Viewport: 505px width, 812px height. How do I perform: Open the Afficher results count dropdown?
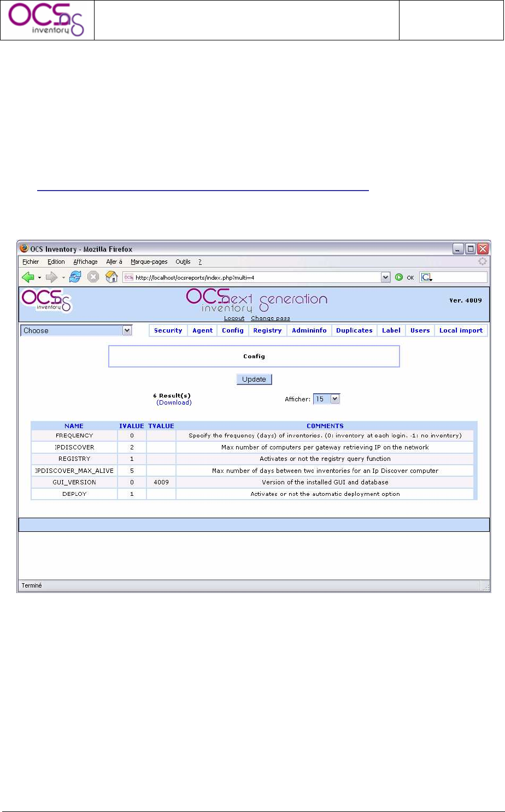pos(327,399)
